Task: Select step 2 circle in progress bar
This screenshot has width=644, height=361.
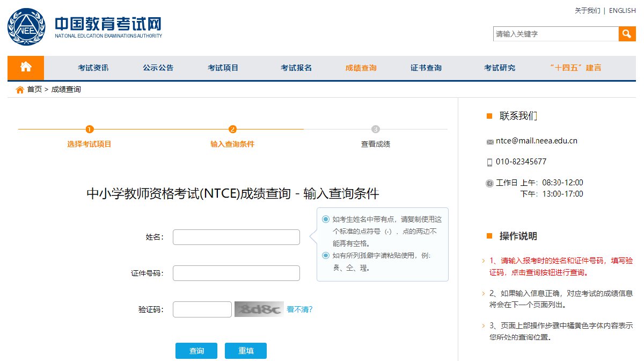Action: pos(232,129)
